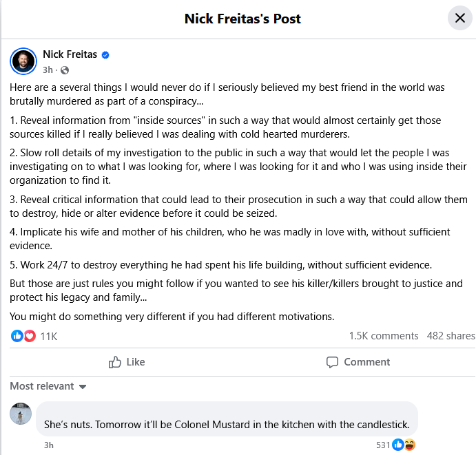Open the post's 3h timestamp link

(x=47, y=70)
